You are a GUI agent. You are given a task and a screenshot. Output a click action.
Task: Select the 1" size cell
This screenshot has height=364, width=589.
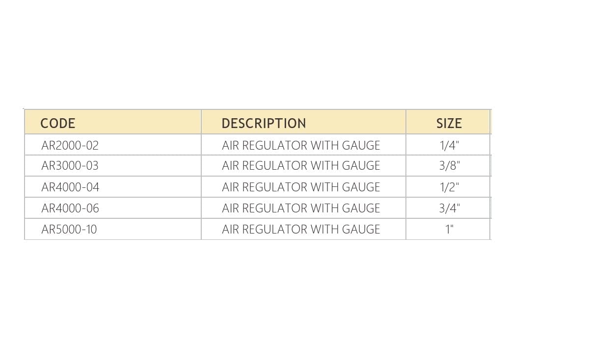(449, 229)
